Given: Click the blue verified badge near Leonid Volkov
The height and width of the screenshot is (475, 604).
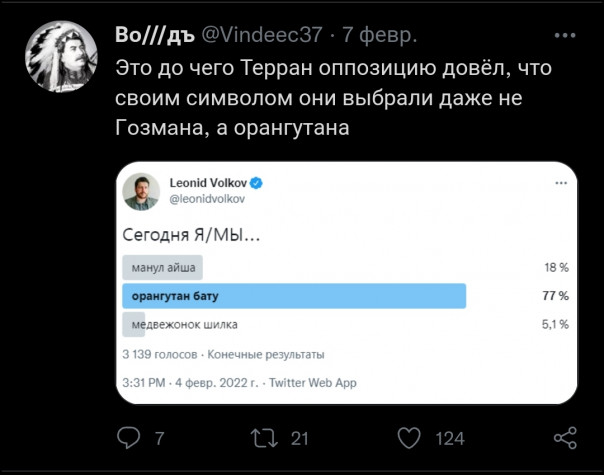Looking at the screenshot, I should pos(256,183).
